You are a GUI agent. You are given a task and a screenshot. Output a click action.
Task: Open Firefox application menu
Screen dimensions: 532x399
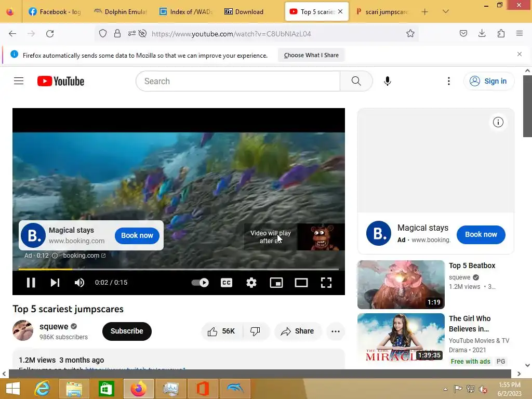point(520,33)
